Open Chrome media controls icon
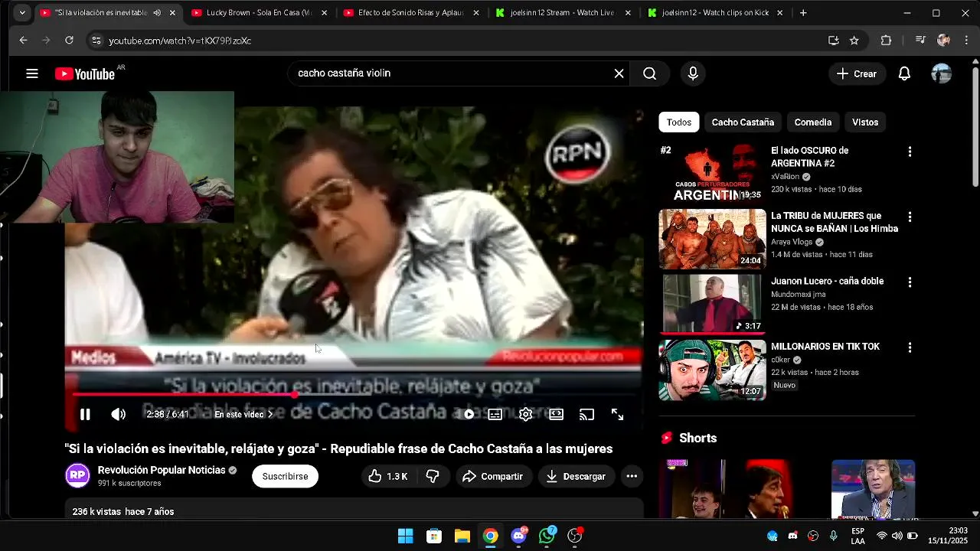Viewport: 980px width, 551px height. pos(920,41)
